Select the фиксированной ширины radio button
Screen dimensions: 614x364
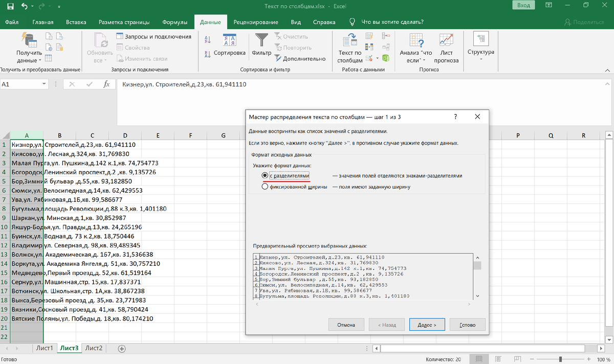click(265, 187)
